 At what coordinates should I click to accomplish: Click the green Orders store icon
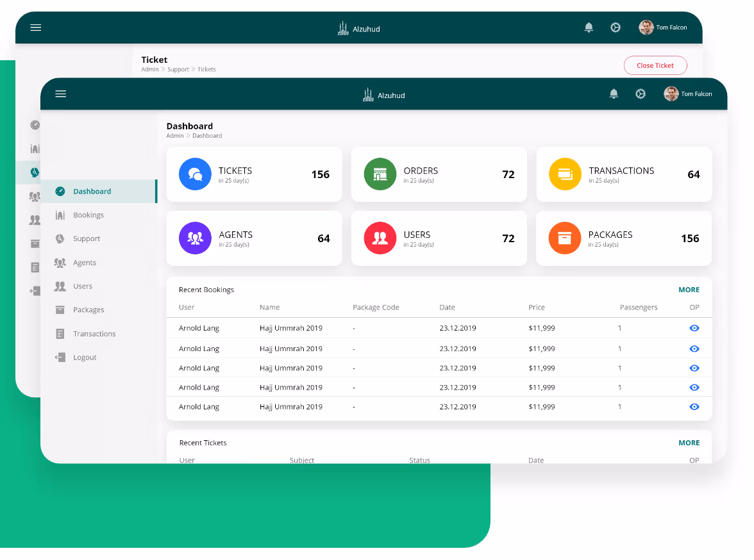pyautogui.click(x=380, y=174)
